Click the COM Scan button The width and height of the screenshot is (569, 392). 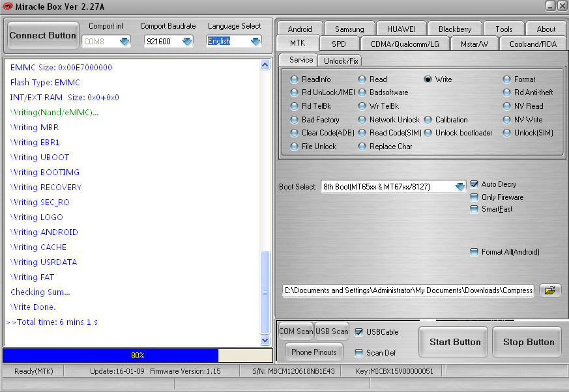[296, 331]
